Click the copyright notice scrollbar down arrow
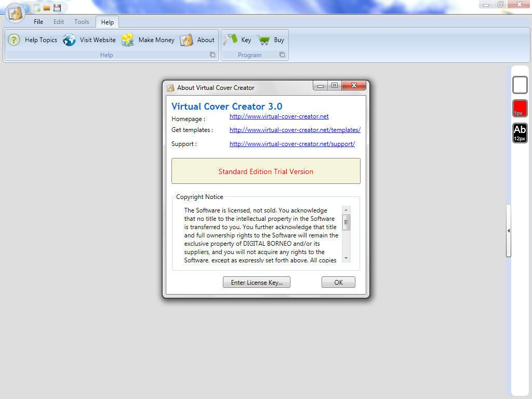The width and height of the screenshot is (532, 399). point(346,258)
